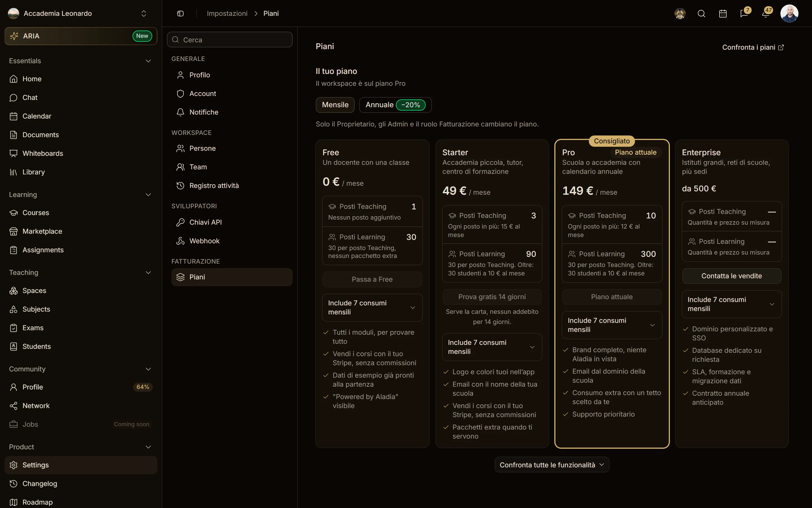Screen dimensions: 812x508
Task: Open Profilo settings item
Action: (232, 75)
